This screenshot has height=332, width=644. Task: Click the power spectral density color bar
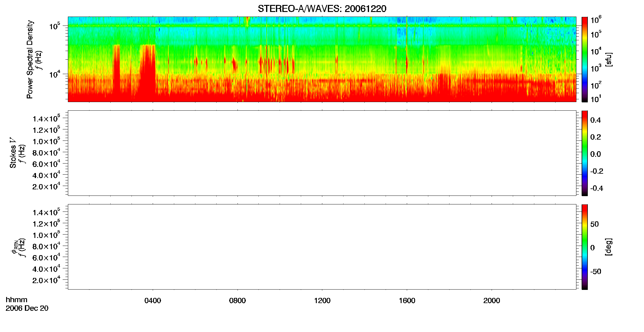tap(585, 59)
